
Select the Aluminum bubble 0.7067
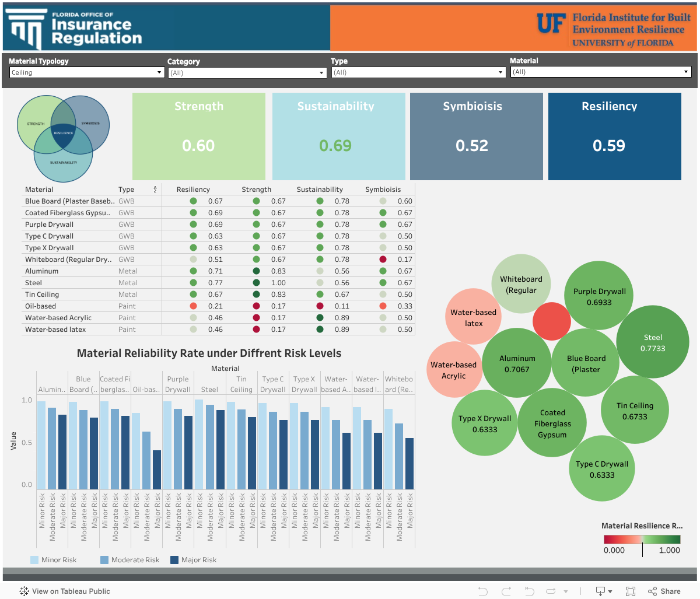(x=517, y=363)
